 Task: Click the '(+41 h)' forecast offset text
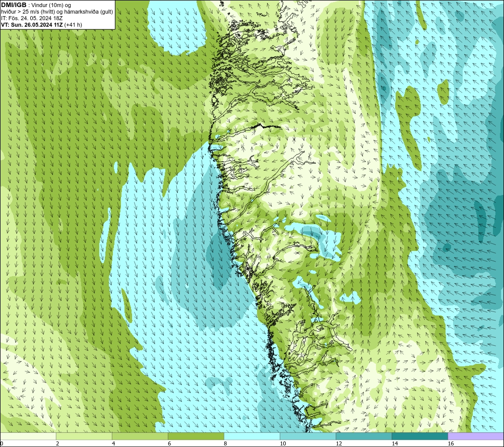73,25
